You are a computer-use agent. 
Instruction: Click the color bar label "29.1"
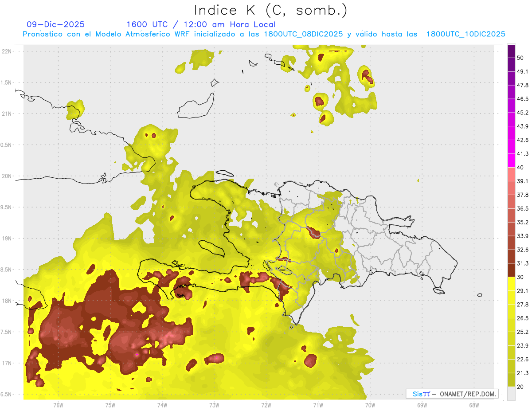point(522,291)
